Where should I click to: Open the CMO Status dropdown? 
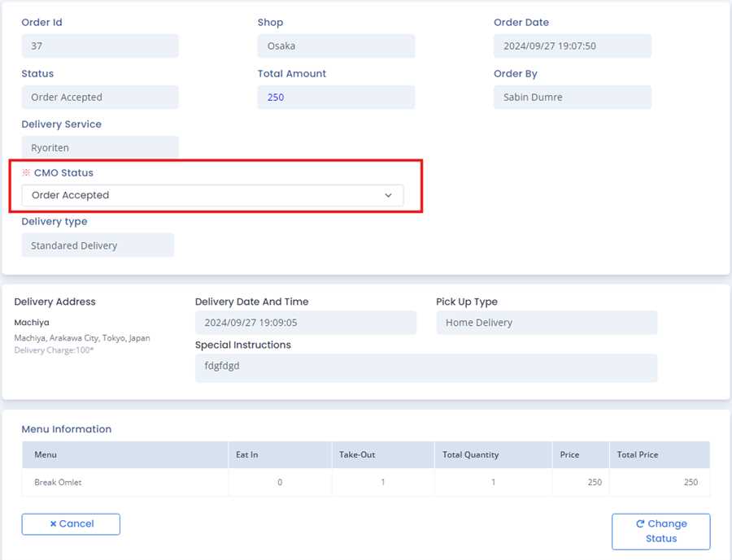[x=211, y=195]
